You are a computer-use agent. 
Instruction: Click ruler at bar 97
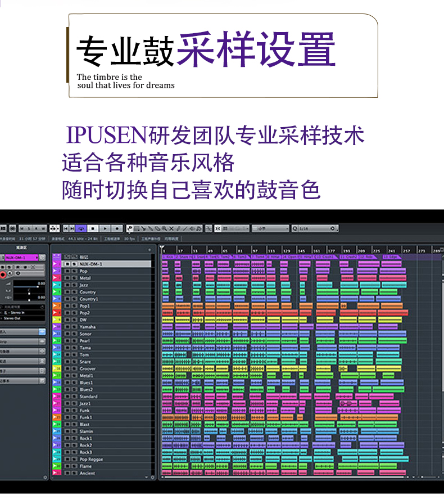click(255, 250)
